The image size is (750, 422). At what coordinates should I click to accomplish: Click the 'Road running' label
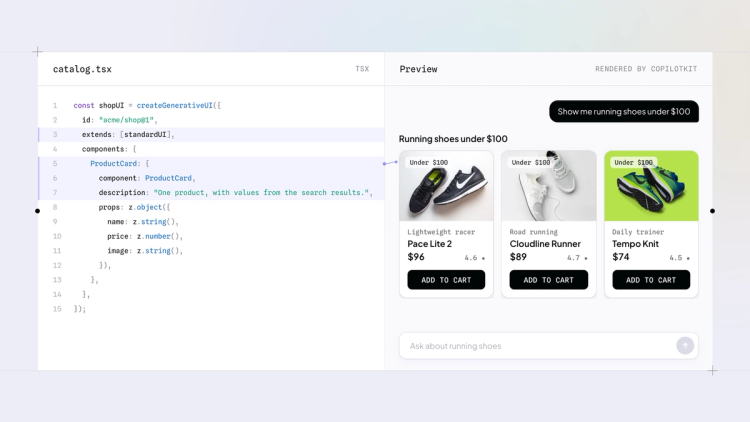(533, 232)
